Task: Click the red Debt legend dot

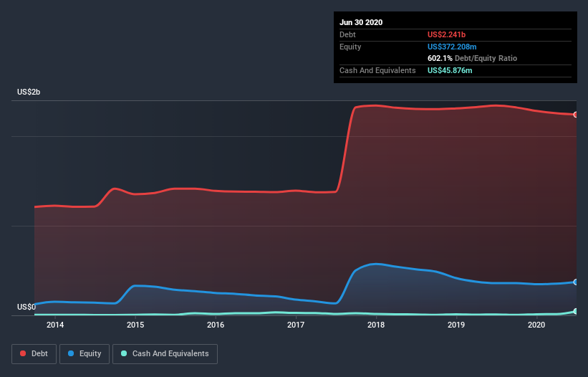Action: coord(23,353)
